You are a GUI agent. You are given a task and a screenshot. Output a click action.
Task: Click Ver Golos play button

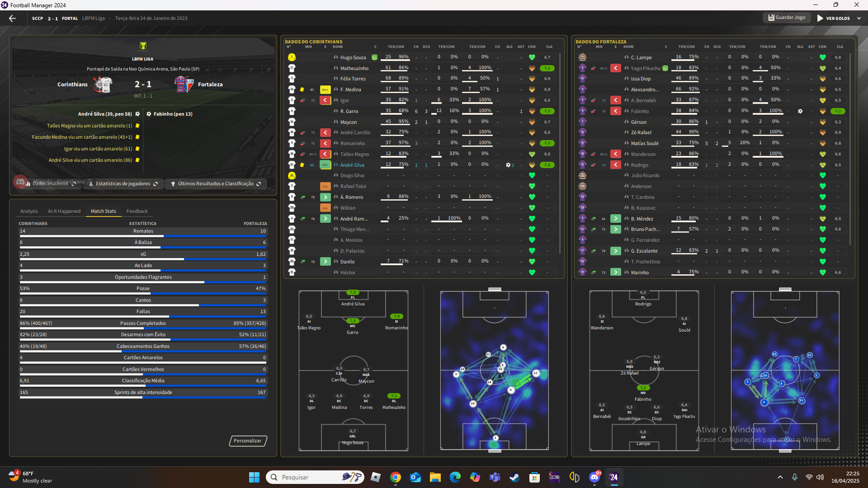pos(833,19)
